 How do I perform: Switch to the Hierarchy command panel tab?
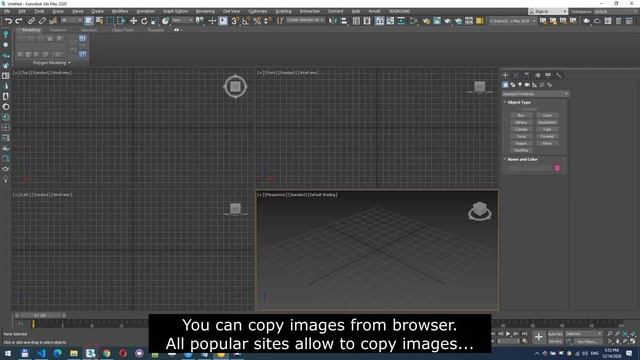tap(527, 76)
